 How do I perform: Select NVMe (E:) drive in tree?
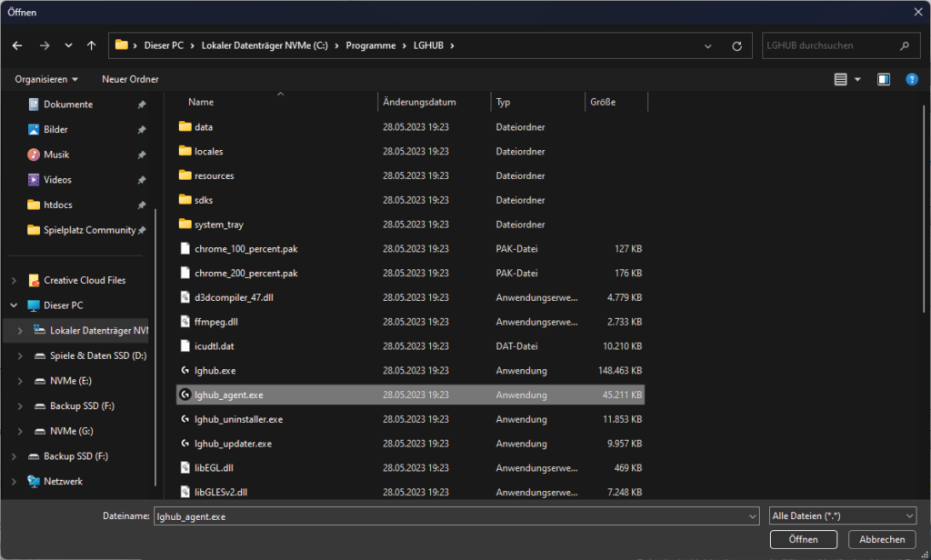point(70,381)
